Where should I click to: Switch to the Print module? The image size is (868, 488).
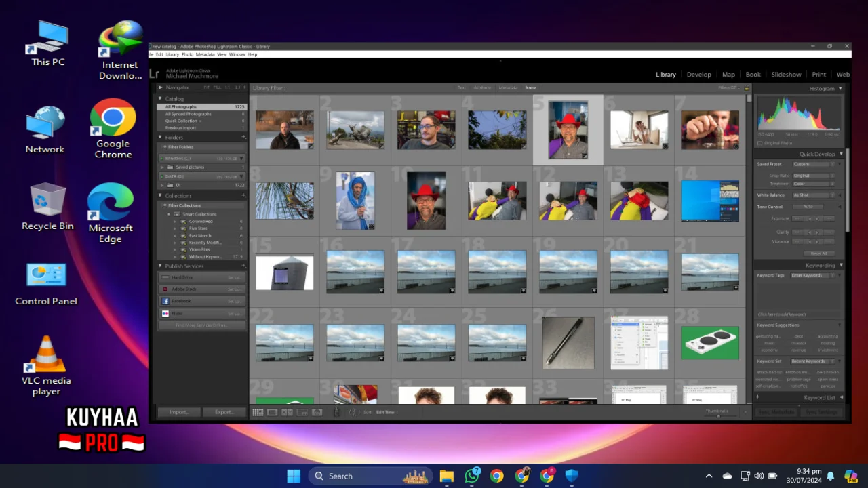[x=819, y=75]
